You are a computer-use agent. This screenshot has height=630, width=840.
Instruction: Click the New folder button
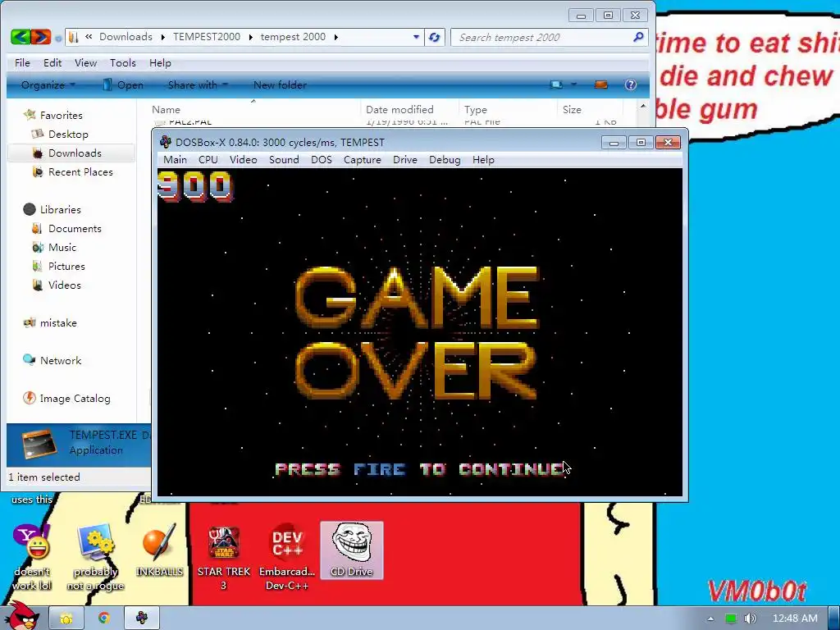280,84
